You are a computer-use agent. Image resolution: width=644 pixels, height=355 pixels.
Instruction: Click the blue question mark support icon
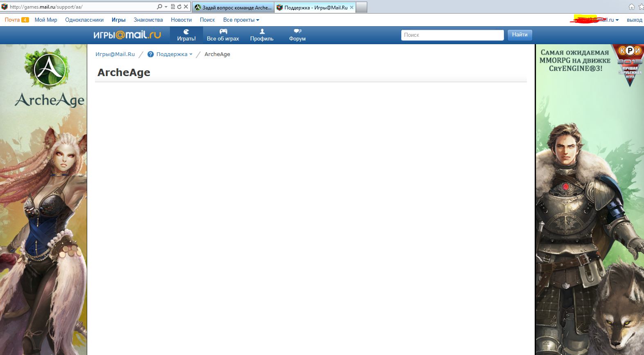pyautogui.click(x=151, y=54)
